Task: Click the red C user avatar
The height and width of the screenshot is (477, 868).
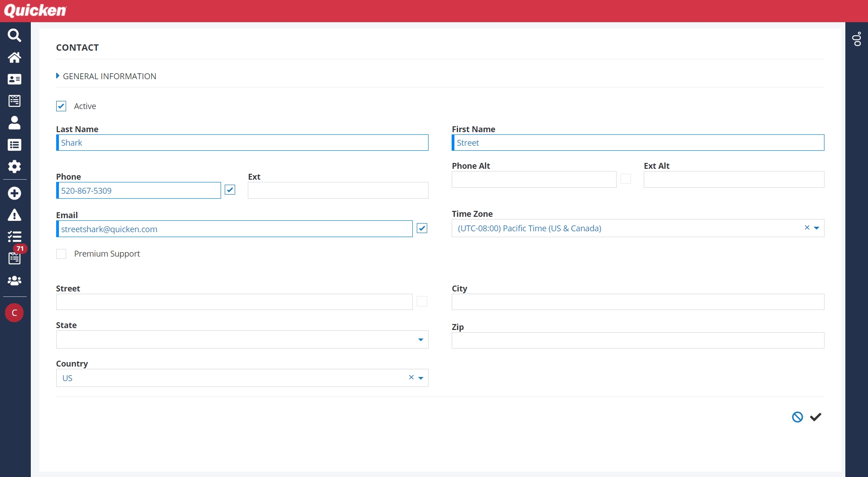Action: [x=14, y=313]
